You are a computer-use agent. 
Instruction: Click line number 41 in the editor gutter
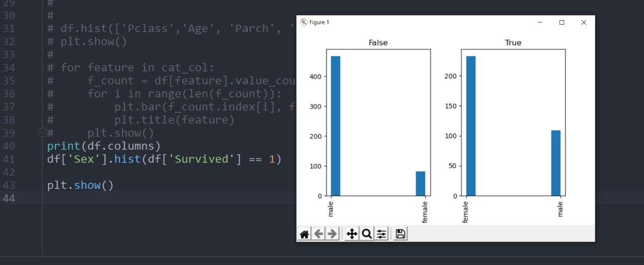[x=9, y=159]
